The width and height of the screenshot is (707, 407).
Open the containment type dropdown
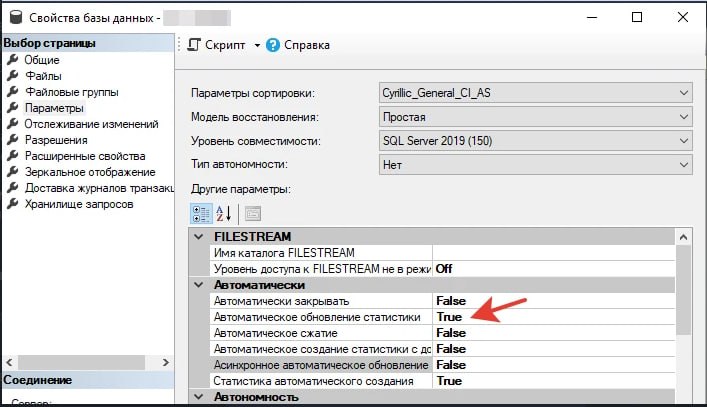[536, 165]
